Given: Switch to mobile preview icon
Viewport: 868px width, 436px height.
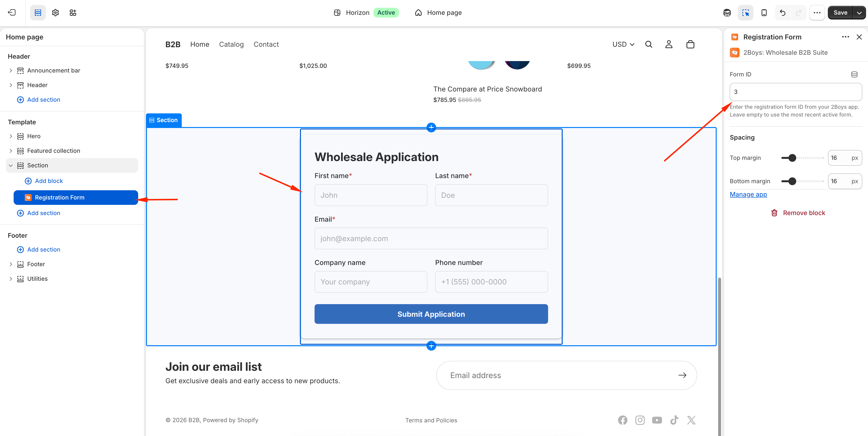Looking at the screenshot, I should click(764, 12).
